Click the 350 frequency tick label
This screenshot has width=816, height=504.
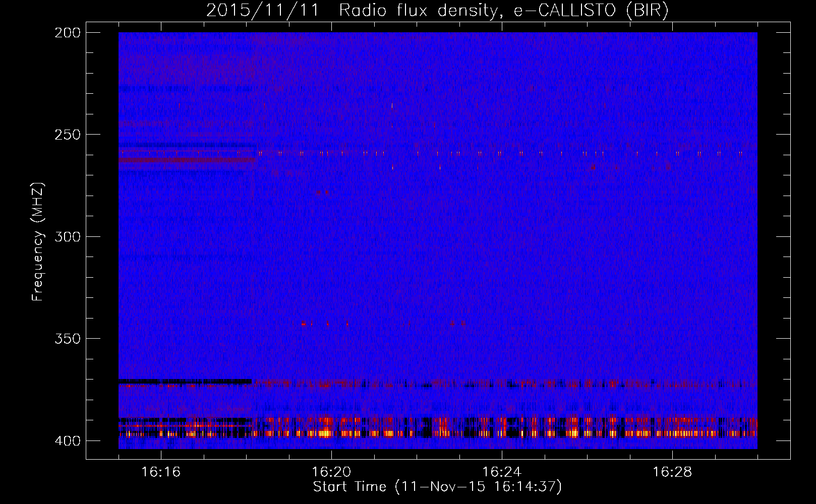click(x=67, y=338)
